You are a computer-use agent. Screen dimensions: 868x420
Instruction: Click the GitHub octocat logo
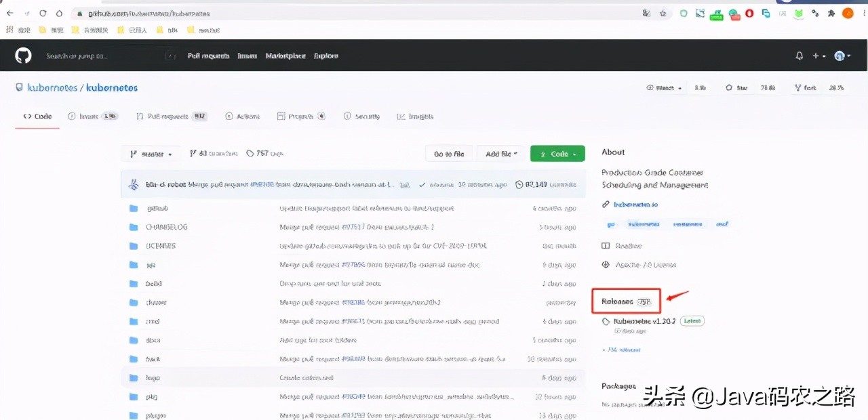pos(24,56)
